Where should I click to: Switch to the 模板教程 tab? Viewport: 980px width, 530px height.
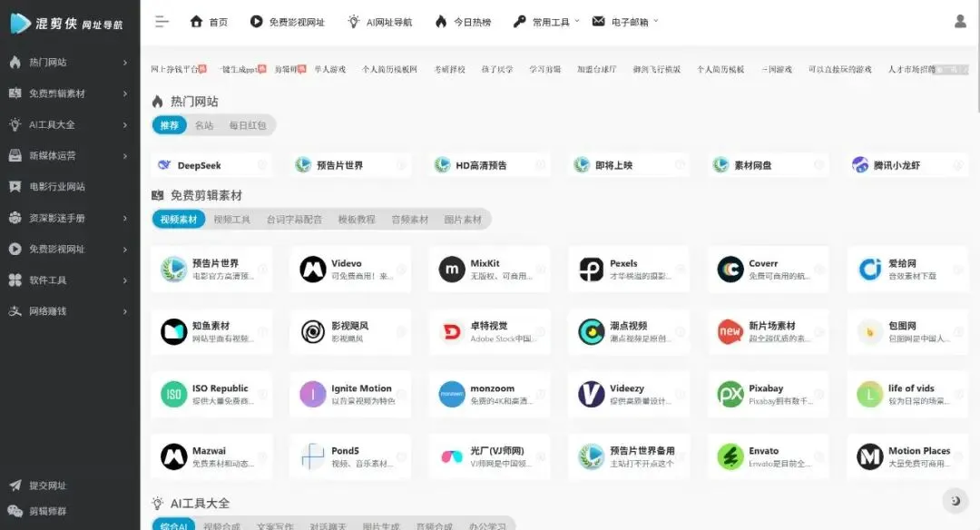point(357,220)
